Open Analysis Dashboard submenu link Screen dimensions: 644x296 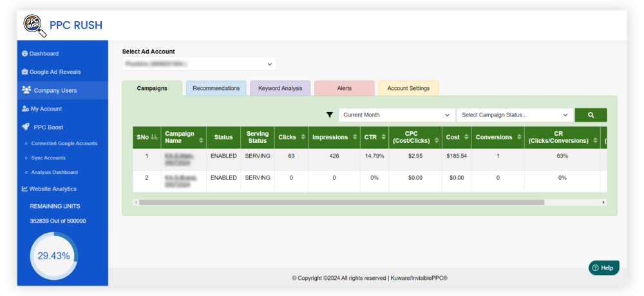pyautogui.click(x=54, y=172)
